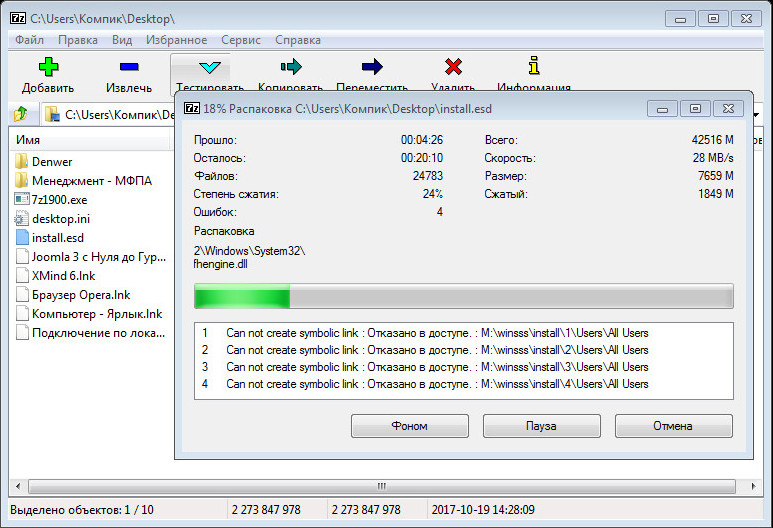Screen dimensions: 773x528
Task: Maximize the Распаковка dialog
Action: (x=695, y=109)
